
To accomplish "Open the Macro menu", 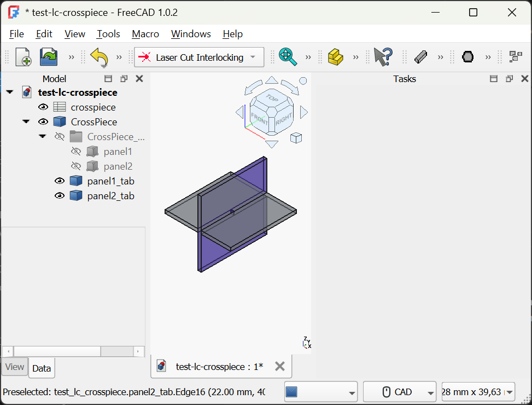I will [145, 34].
